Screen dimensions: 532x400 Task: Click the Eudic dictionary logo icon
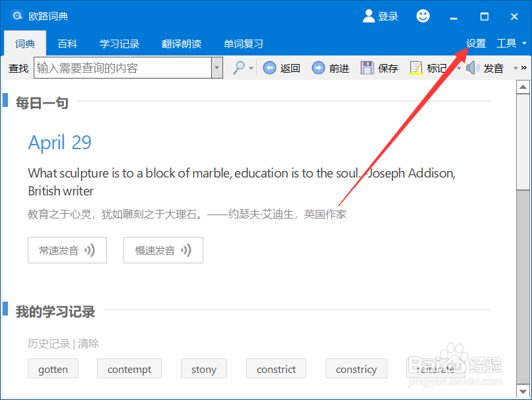tap(17, 15)
